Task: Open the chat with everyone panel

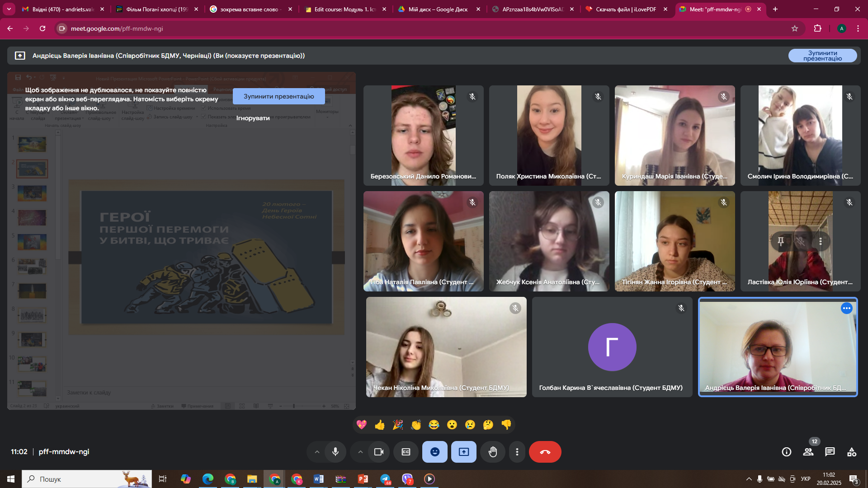Action: click(x=830, y=452)
